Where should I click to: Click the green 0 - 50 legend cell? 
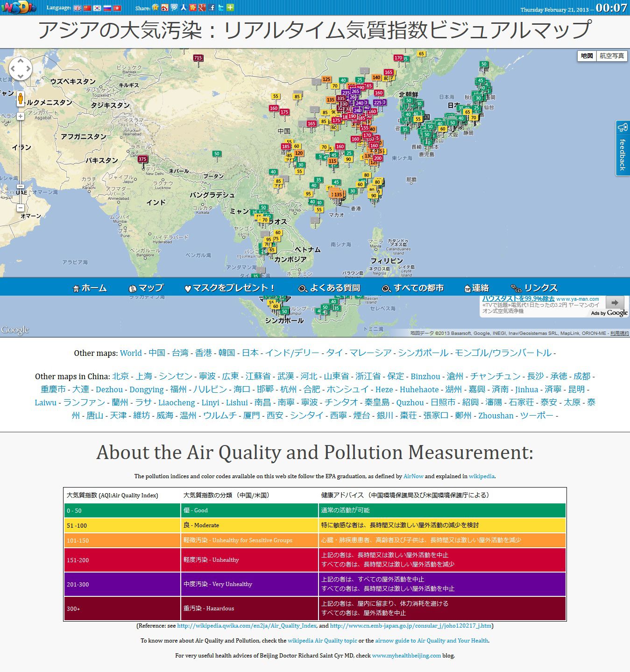point(122,510)
